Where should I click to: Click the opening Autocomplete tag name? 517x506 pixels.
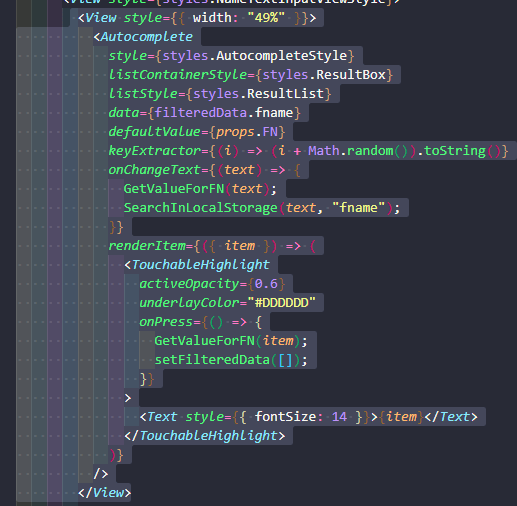pos(147,37)
